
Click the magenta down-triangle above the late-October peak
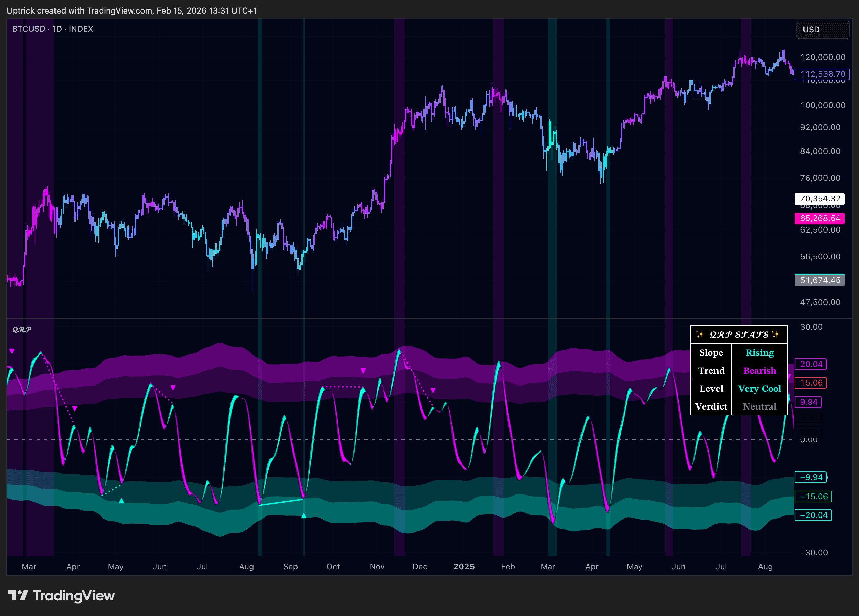coord(363,371)
